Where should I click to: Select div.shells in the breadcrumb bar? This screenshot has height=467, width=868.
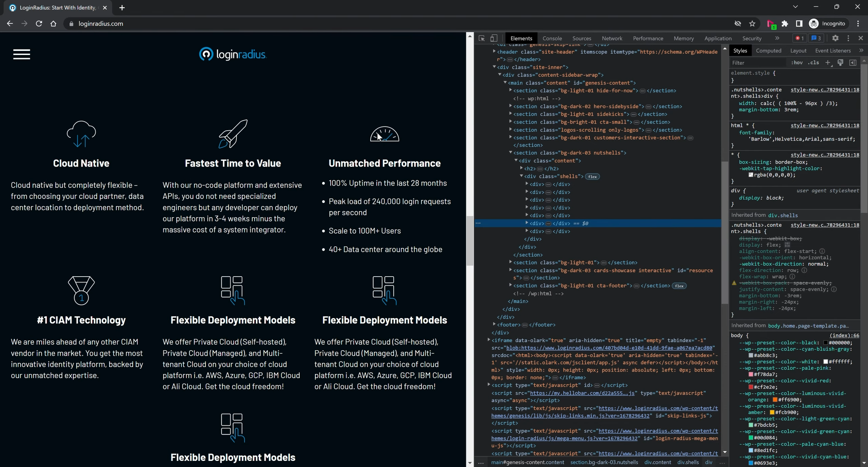click(x=688, y=462)
